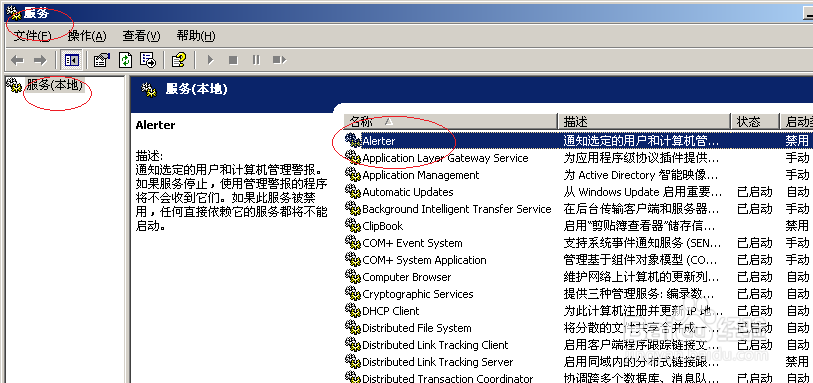Viewport: 813px width, 383px height.
Task: Click the gear icon beside DHCP Client
Action: (x=353, y=311)
